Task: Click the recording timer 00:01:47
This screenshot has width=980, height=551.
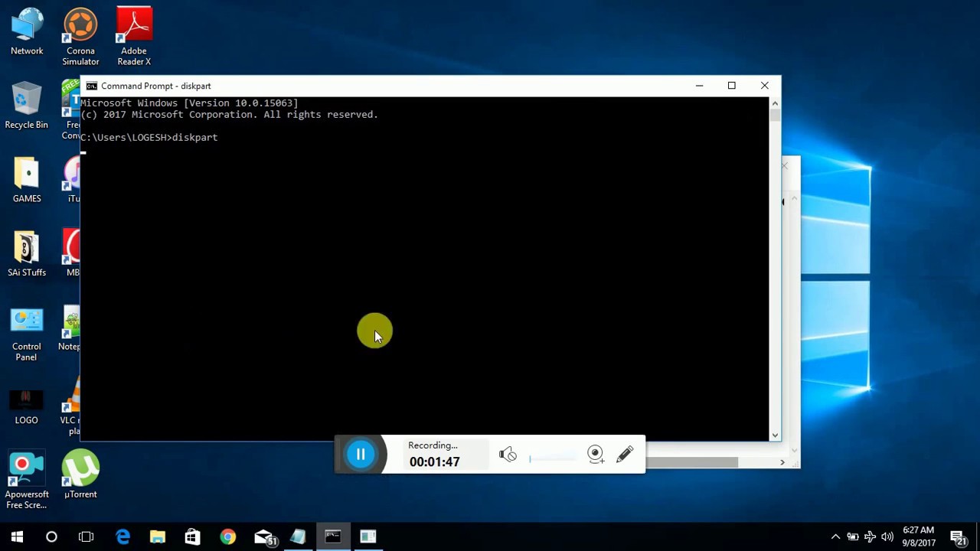Action: click(x=434, y=462)
